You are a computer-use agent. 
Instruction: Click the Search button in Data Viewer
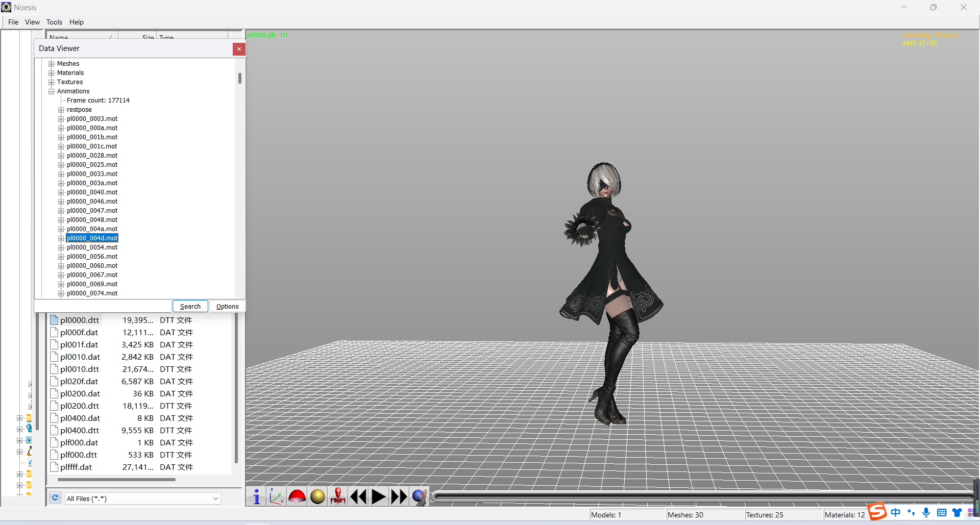click(190, 306)
